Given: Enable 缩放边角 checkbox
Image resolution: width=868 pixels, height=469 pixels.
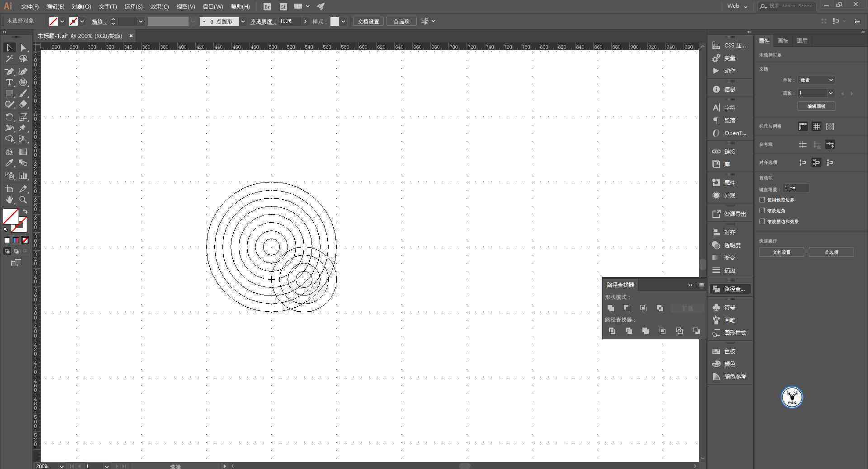Looking at the screenshot, I should pyautogui.click(x=762, y=211).
